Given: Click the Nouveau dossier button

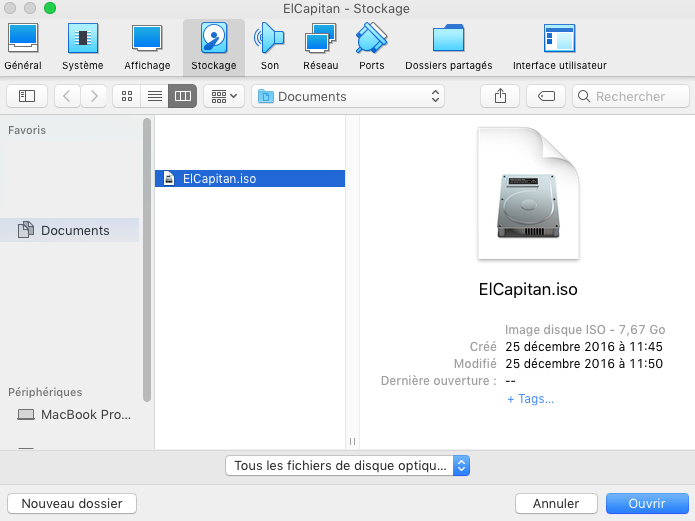Looking at the screenshot, I should click(x=72, y=504).
